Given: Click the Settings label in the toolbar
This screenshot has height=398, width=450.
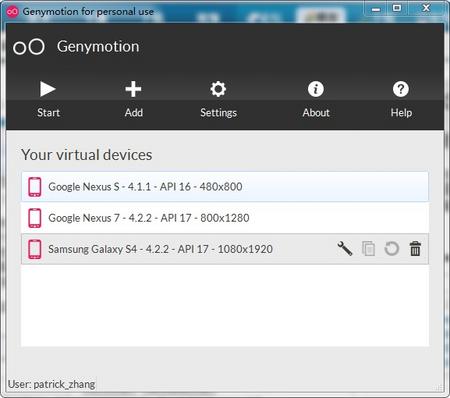Looking at the screenshot, I should [x=219, y=113].
